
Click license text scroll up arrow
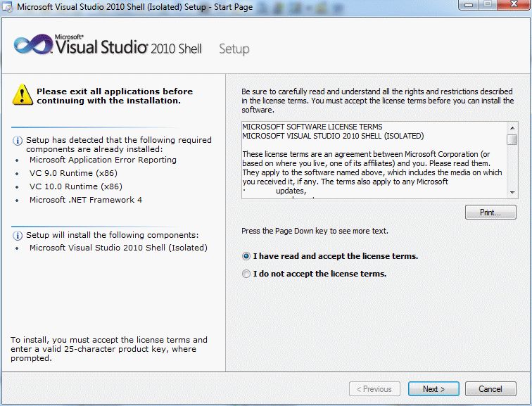click(x=512, y=128)
